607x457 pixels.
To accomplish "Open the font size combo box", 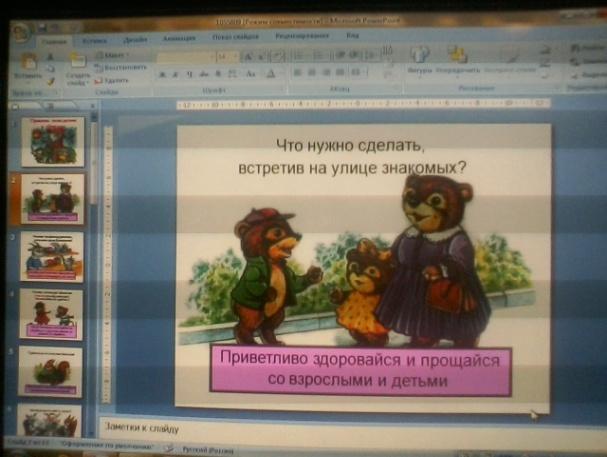I will (227, 57).
